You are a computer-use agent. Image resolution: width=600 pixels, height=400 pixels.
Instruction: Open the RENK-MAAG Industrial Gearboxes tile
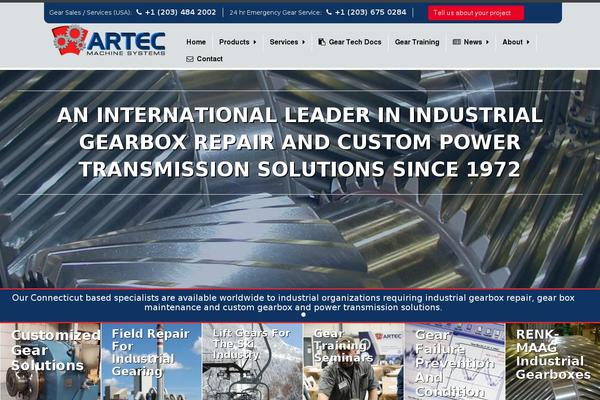553,361
